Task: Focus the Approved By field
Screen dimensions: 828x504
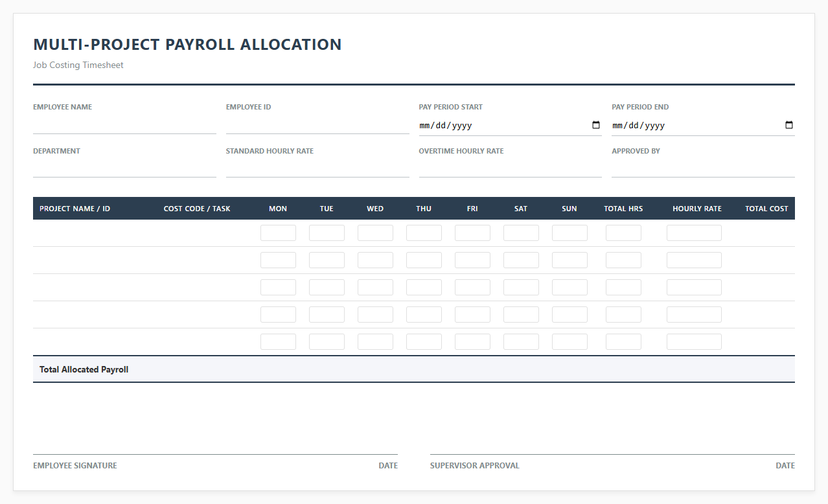Action: (x=703, y=168)
